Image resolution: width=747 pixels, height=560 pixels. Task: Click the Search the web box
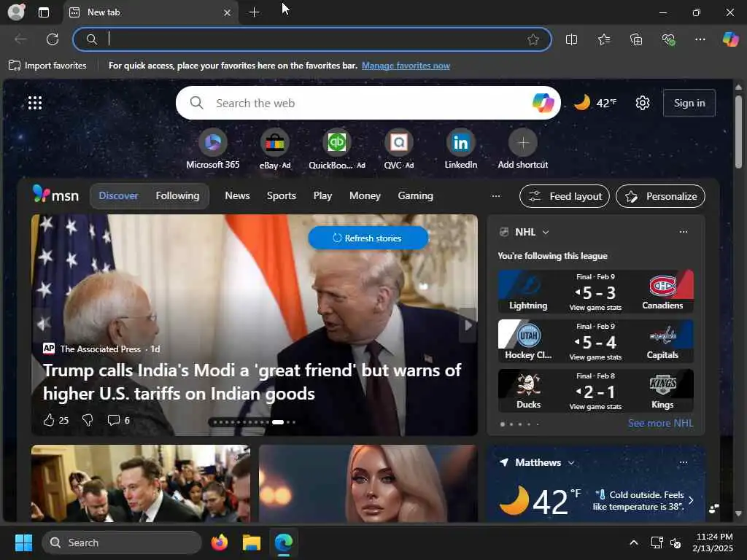click(x=368, y=103)
